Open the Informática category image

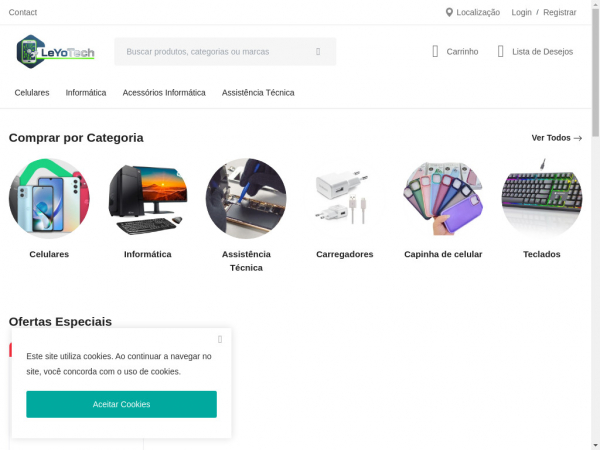pos(147,198)
